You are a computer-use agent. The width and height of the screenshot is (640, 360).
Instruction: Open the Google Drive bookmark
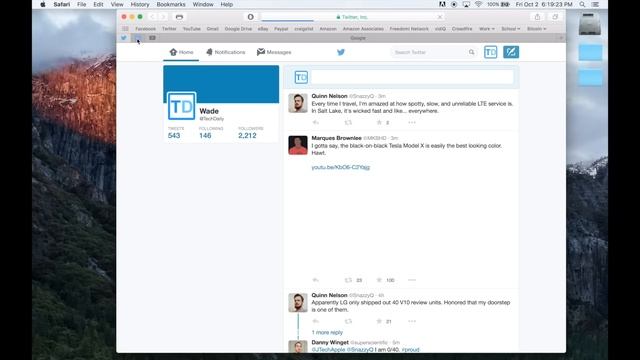pos(238,29)
